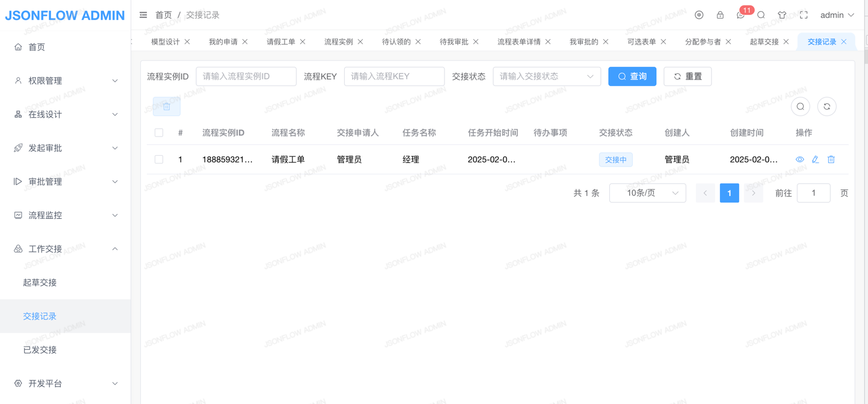The image size is (868, 404).
Task: Open 起草交接 in the sidebar
Action: point(40,283)
